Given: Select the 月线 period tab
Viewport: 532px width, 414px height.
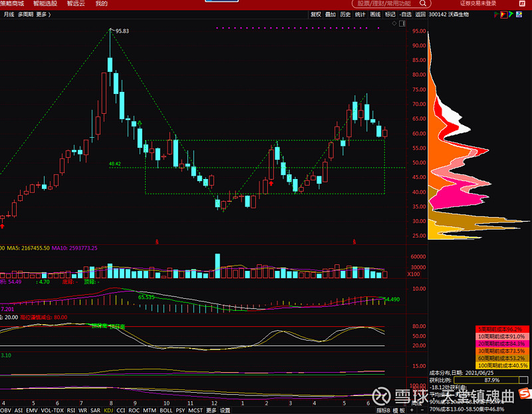Looking at the screenshot, I should [9, 14].
